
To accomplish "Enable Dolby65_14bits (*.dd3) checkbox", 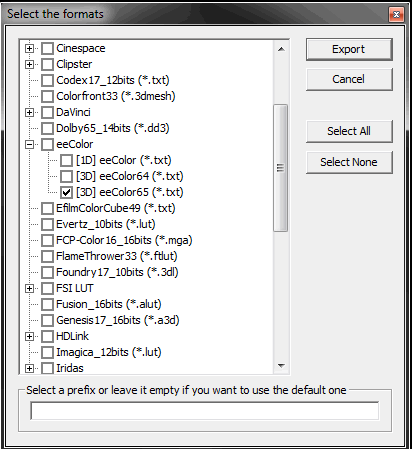I will [47, 128].
